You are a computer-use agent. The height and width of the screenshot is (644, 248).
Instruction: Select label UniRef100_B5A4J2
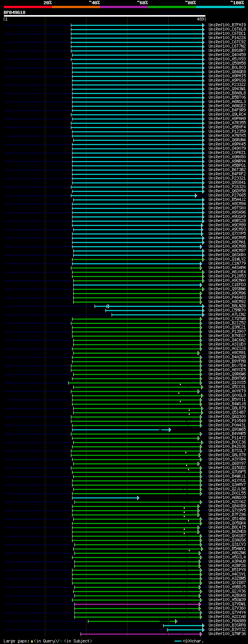pos(227,199)
